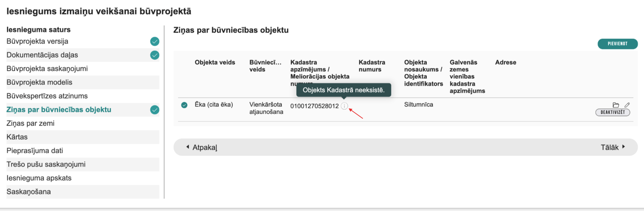Image resolution: width=644 pixels, height=211 pixels.
Task: Click the Objekta veids column header
Action: pyautogui.click(x=215, y=63)
